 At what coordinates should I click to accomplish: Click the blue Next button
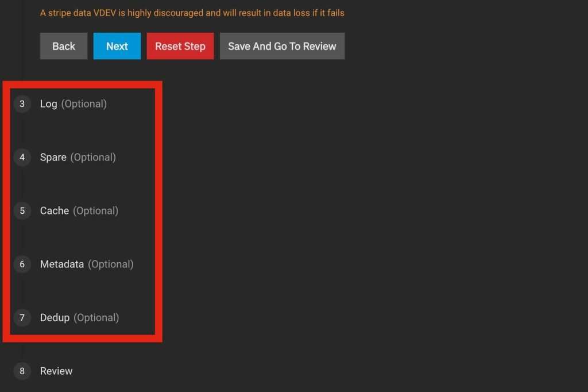(x=117, y=47)
